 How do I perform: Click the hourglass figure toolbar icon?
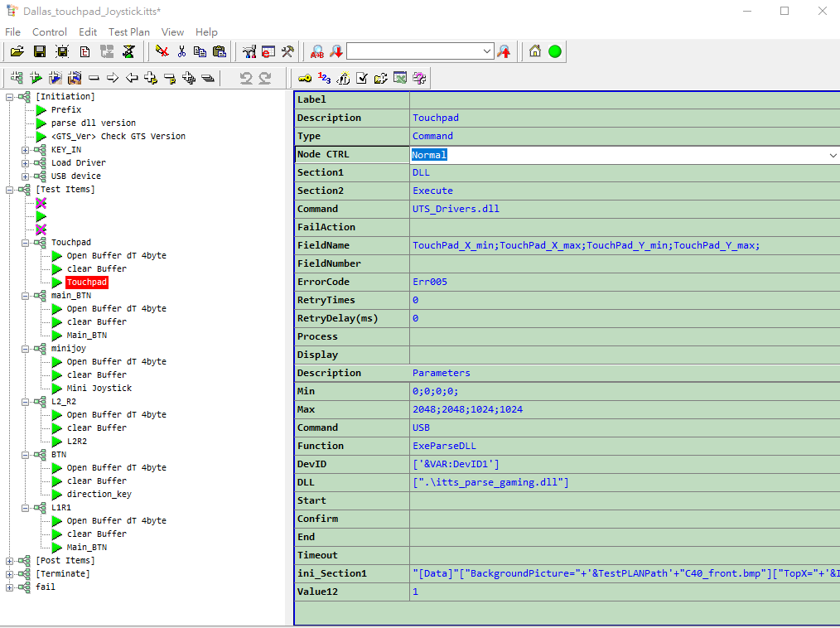pos(128,51)
